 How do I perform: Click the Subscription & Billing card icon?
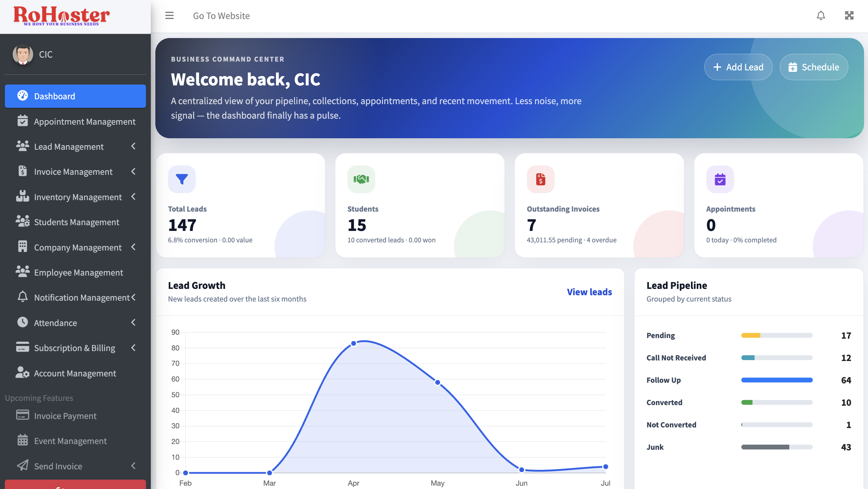point(23,347)
